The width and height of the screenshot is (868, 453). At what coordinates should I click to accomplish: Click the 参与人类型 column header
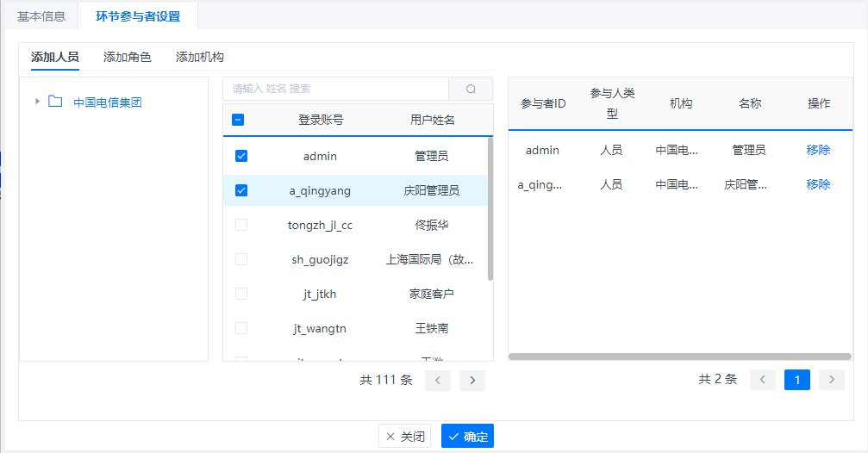pos(612,103)
